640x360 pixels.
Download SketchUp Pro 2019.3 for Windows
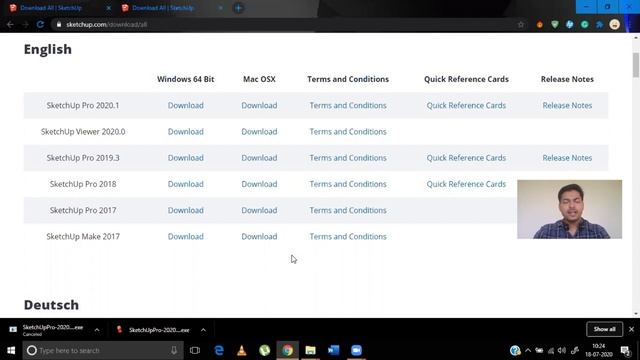(186, 158)
